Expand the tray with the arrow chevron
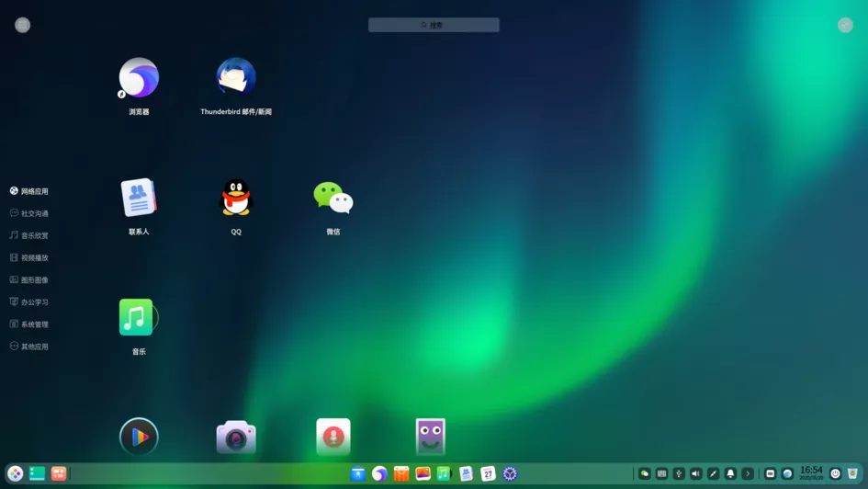The image size is (868, 489). pos(748,473)
